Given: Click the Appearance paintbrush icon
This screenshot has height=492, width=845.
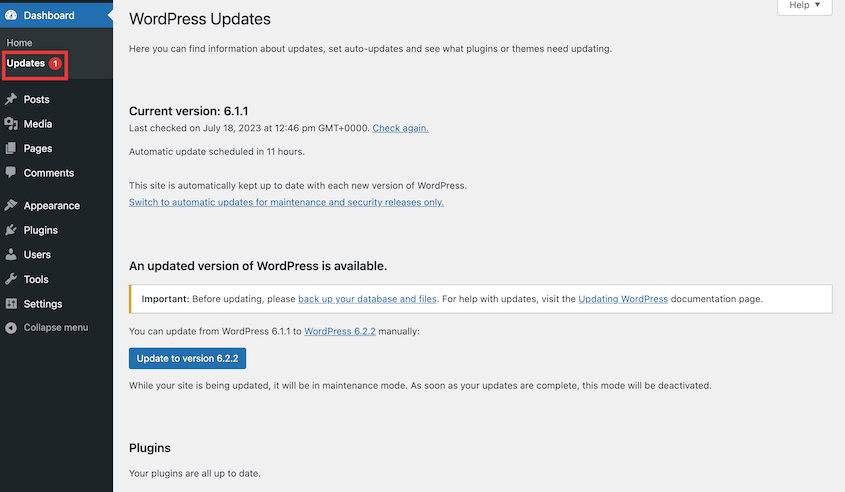Looking at the screenshot, I should pyautogui.click(x=11, y=205).
